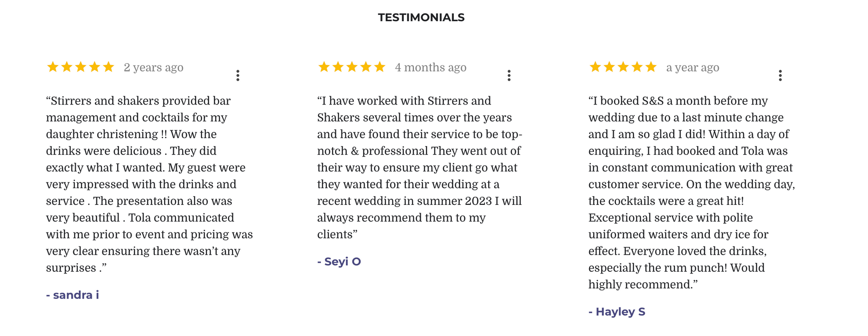Click the daughter christening review text
868x336 pixels.
coord(149,184)
